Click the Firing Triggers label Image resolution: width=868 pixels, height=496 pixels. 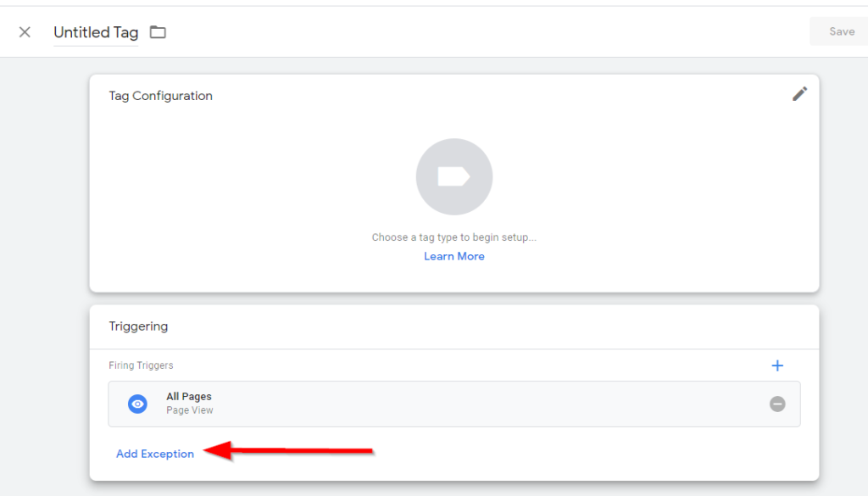[141, 365]
